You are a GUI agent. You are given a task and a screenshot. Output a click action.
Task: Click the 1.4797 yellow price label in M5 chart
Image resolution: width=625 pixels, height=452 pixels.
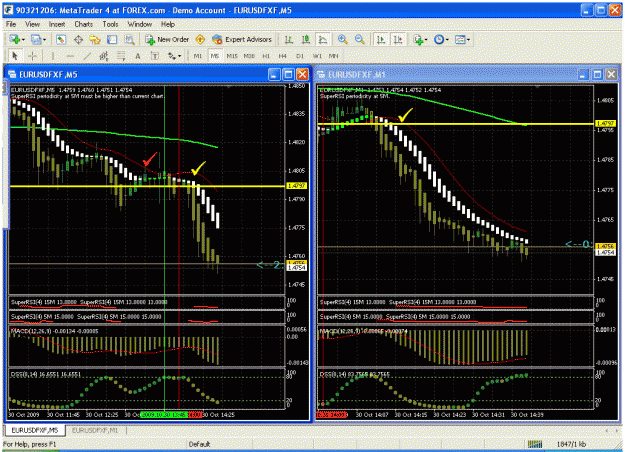tap(297, 186)
